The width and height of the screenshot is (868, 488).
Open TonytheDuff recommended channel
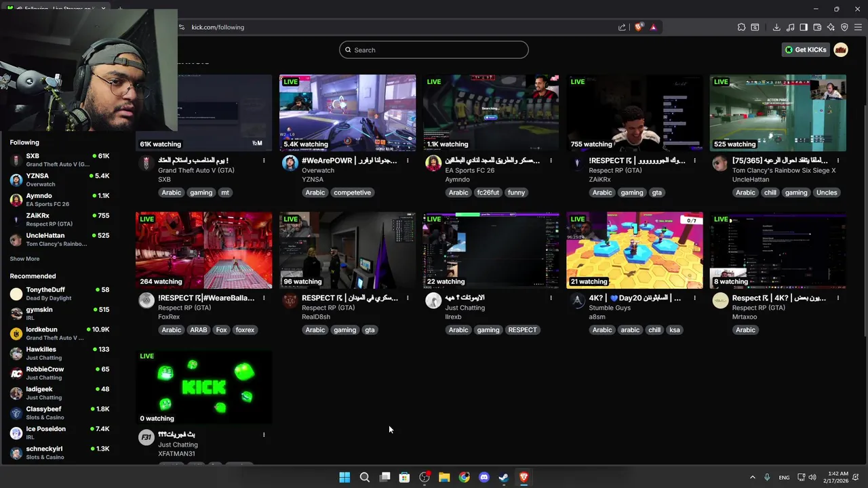coord(60,293)
